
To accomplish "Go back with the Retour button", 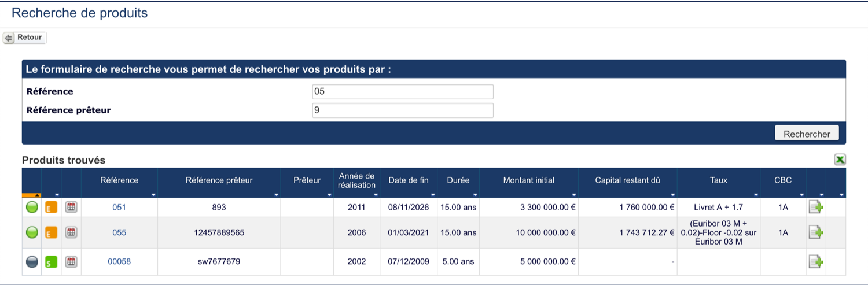I will tap(24, 38).
